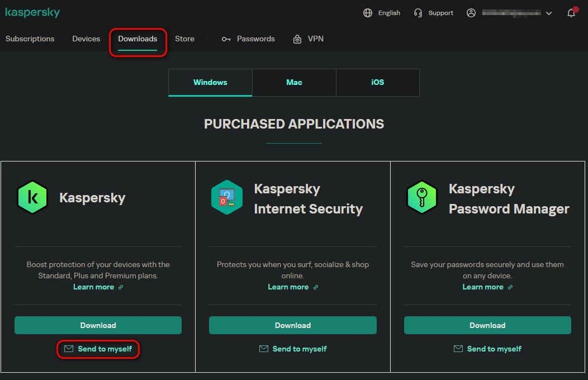Select the Downloads tab

coord(137,39)
